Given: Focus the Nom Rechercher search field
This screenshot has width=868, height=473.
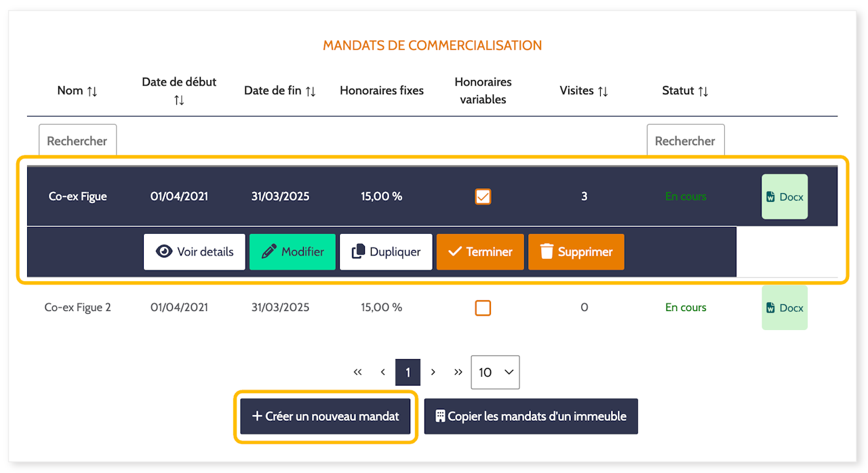Looking at the screenshot, I should 77,141.
